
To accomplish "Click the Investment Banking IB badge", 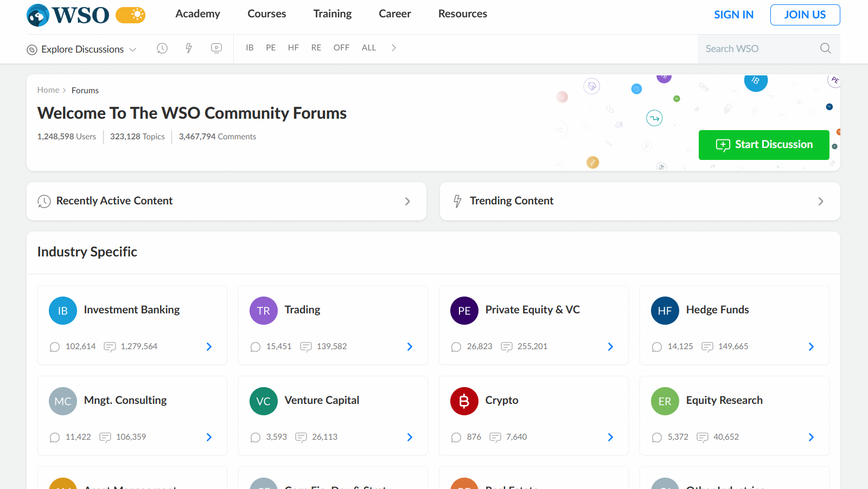I will 63,311.
